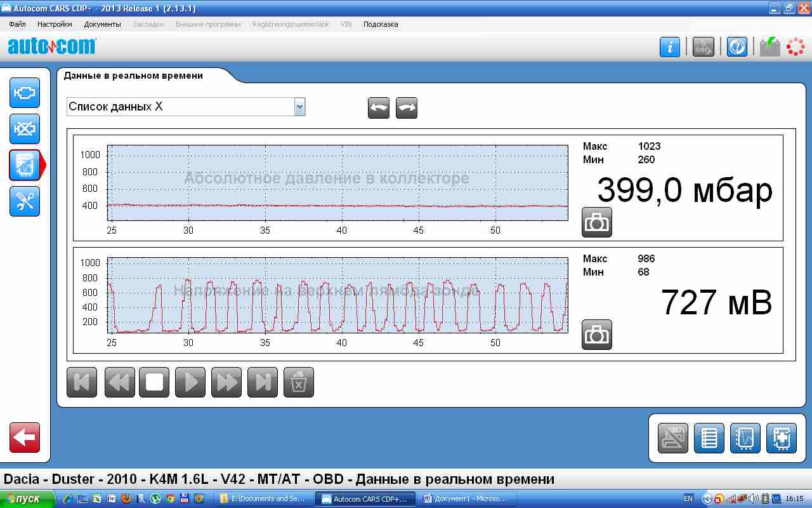Image resolution: width=812 pixels, height=508 pixels.
Task: Take snapshot of lambda sensor voltage graph
Action: click(x=596, y=335)
